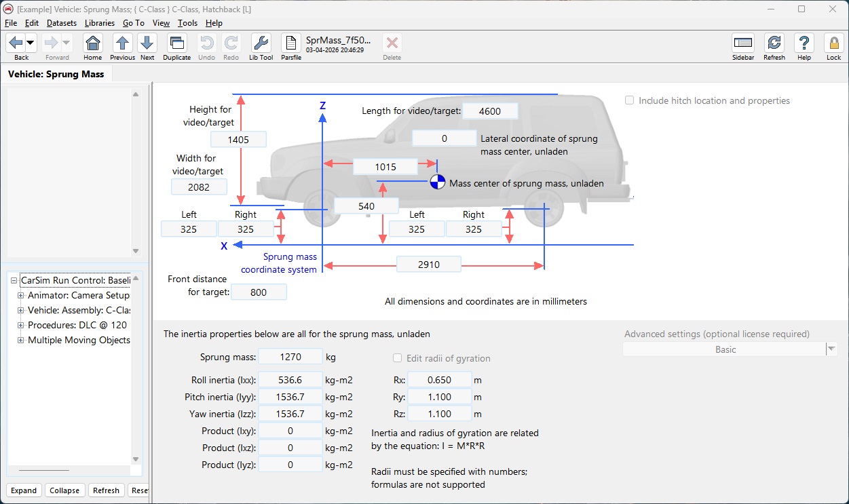Click the Lock padlock icon
This screenshot has width=849, height=504.
(x=833, y=45)
